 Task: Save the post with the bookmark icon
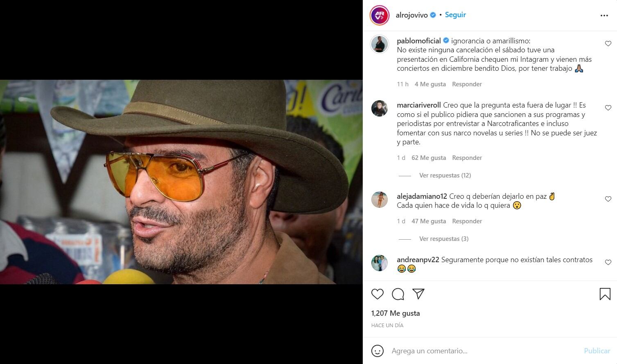tap(605, 294)
